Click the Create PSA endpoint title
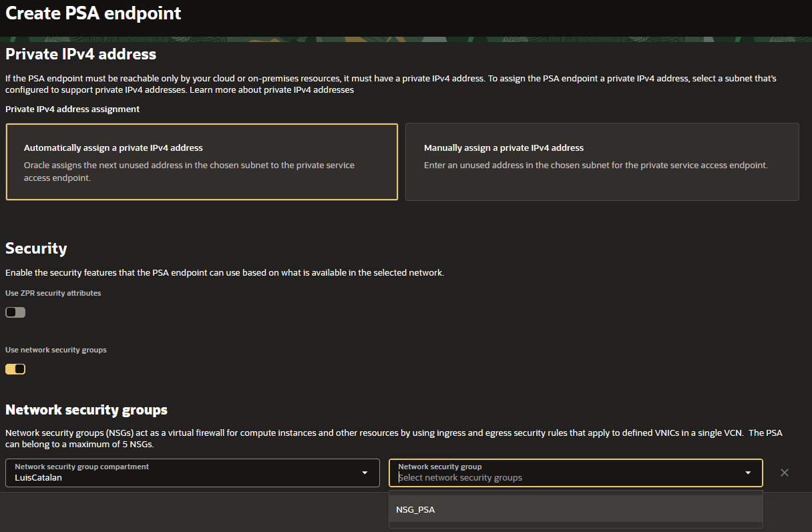812x532 pixels. (93, 13)
